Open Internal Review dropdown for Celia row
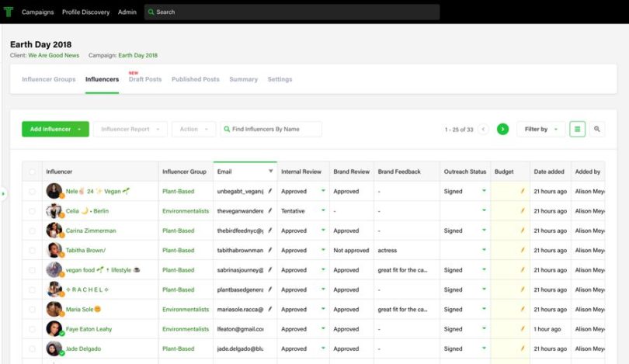Image resolution: width=629 pixels, height=364 pixels. tap(323, 211)
